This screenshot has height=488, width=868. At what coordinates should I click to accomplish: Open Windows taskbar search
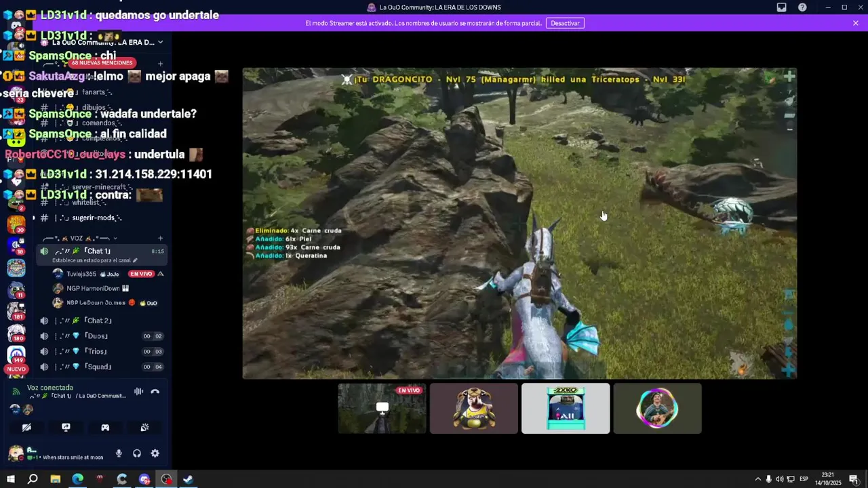tap(33, 479)
